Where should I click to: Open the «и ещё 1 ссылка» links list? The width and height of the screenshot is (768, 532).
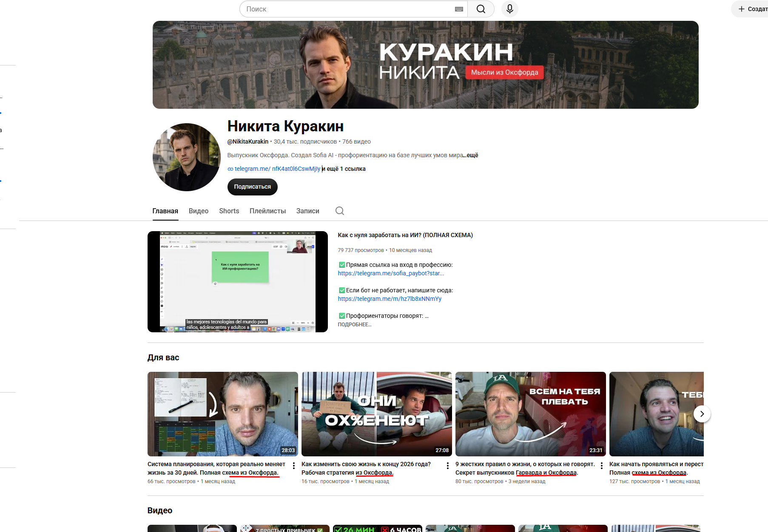344,169
